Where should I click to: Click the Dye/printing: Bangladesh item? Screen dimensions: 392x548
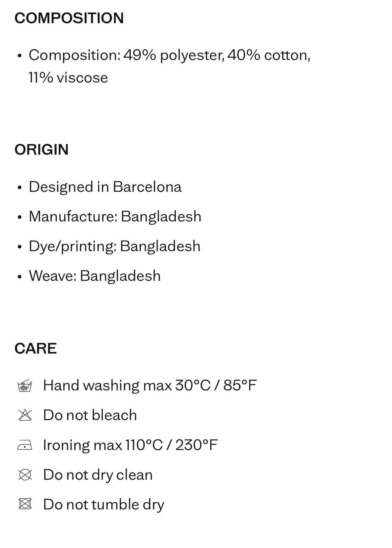click(115, 246)
